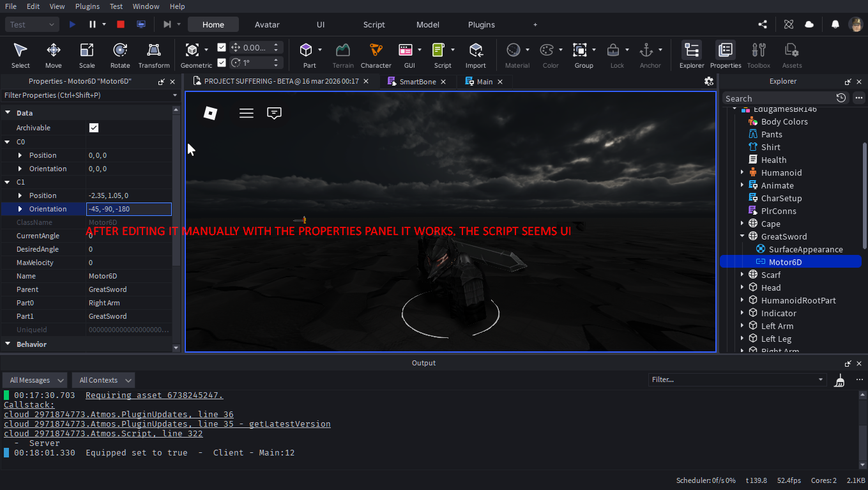Choose the Select tool
Image resolution: width=868 pixels, height=490 pixels.
pos(20,56)
